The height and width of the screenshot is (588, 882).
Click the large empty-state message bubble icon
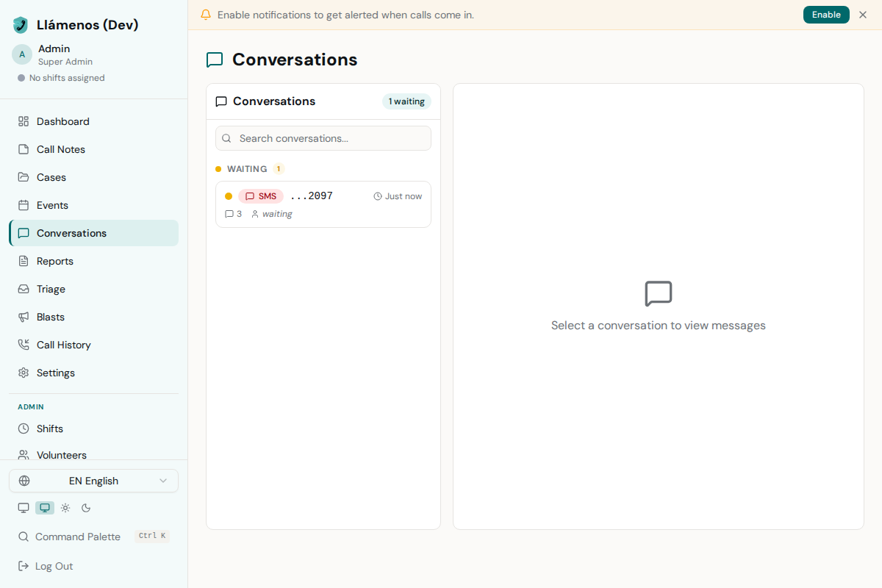[659, 294]
